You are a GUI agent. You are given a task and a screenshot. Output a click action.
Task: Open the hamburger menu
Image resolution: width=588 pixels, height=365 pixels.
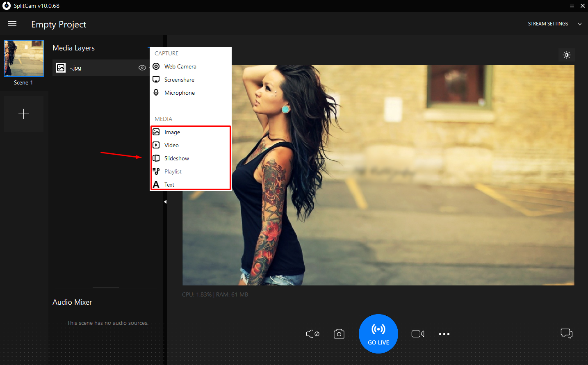tap(12, 23)
